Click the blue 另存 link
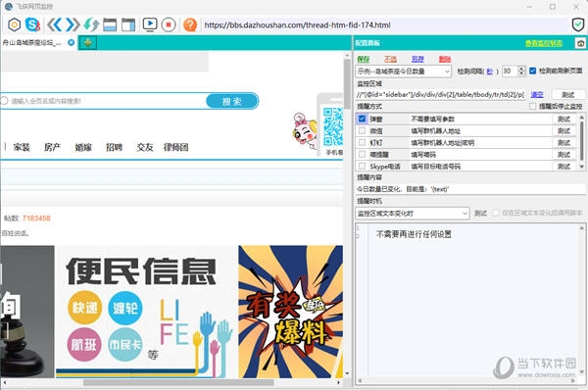 pos(417,59)
